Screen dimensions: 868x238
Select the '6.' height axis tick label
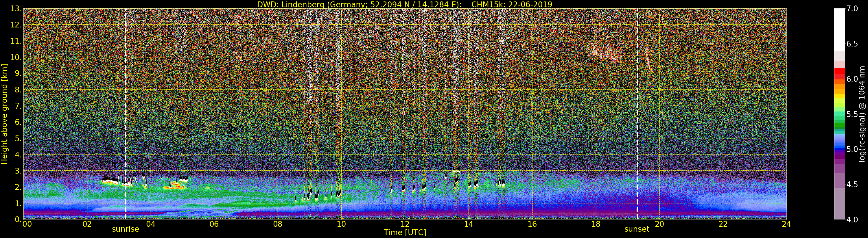tap(19, 122)
